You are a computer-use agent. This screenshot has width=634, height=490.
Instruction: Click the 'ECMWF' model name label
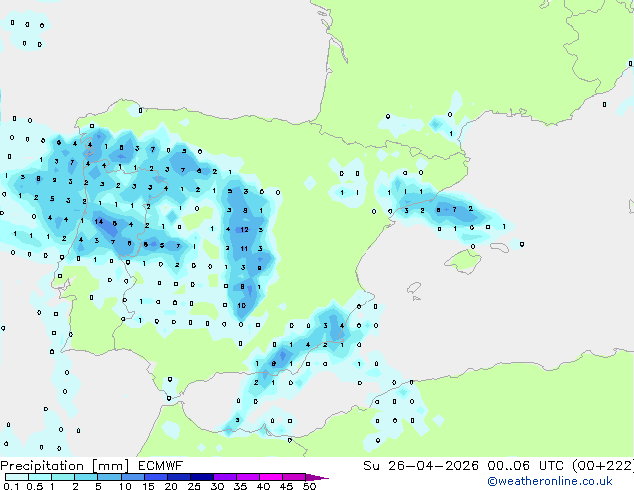161,466
